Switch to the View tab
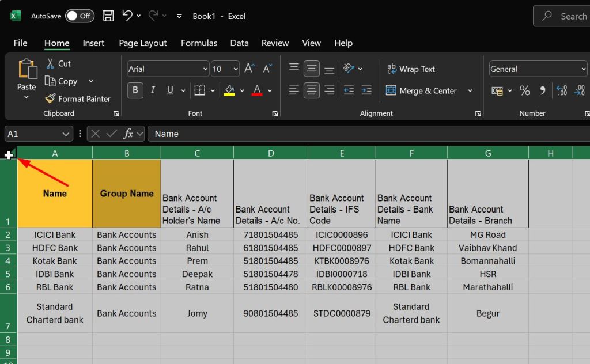Image resolution: width=590 pixels, height=364 pixels. coord(311,43)
